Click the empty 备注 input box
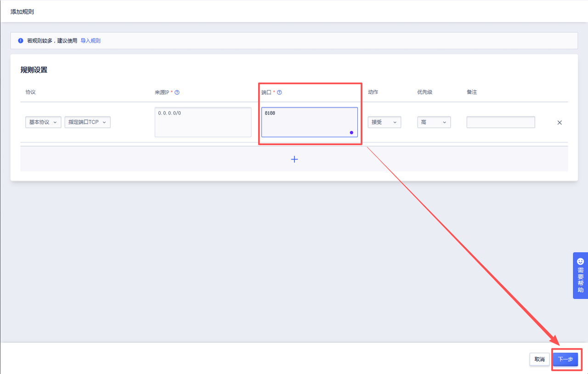 [x=501, y=122]
